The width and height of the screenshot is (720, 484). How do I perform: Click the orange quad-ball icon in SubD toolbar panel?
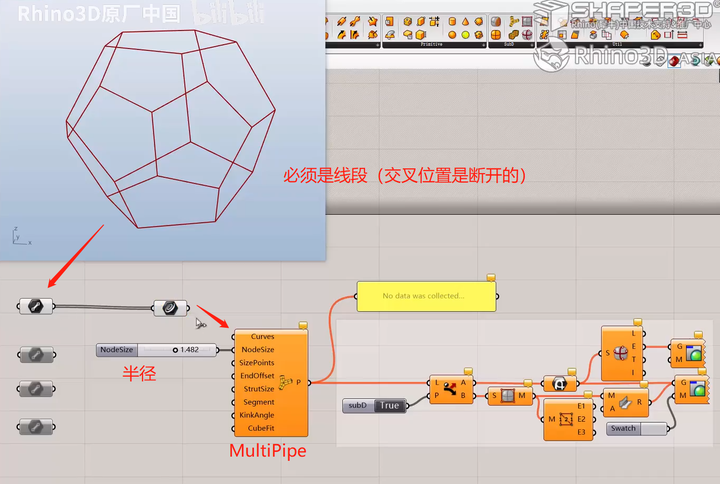[495, 34]
